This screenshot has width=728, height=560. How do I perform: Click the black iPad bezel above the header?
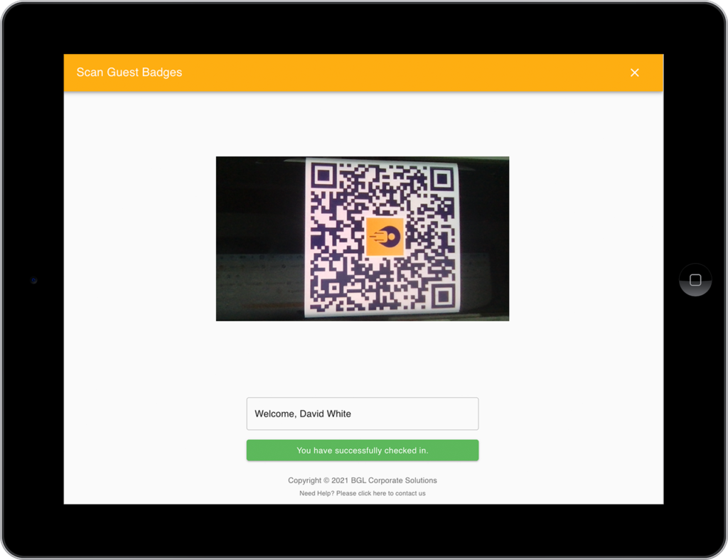[363, 28]
